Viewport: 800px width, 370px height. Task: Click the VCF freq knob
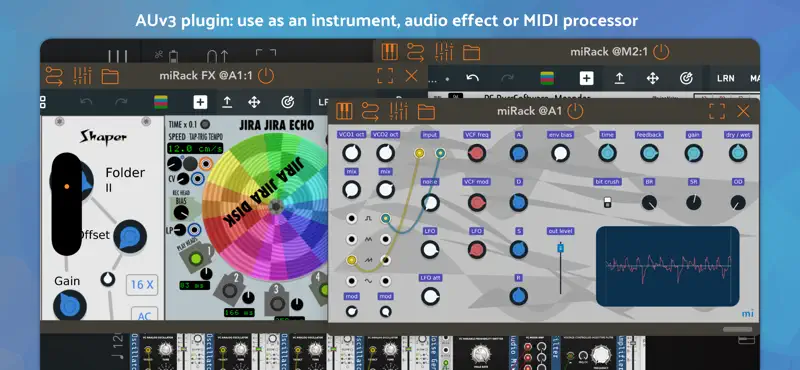pyautogui.click(x=477, y=153)
